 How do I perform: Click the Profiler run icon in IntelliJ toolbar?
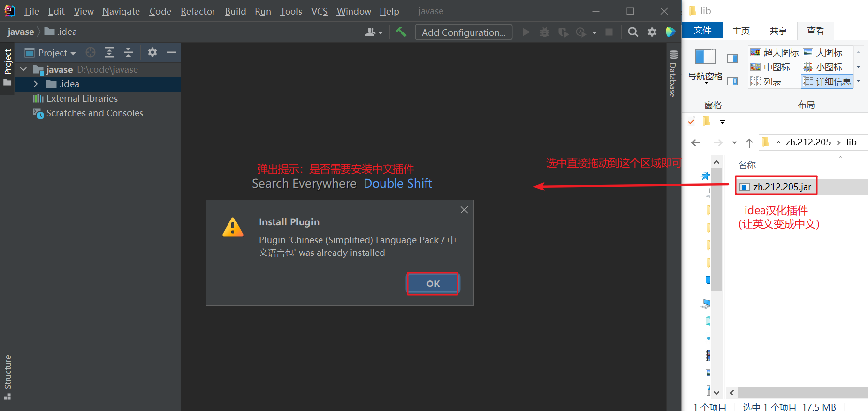pyautogui.click(x=581, y=32)
